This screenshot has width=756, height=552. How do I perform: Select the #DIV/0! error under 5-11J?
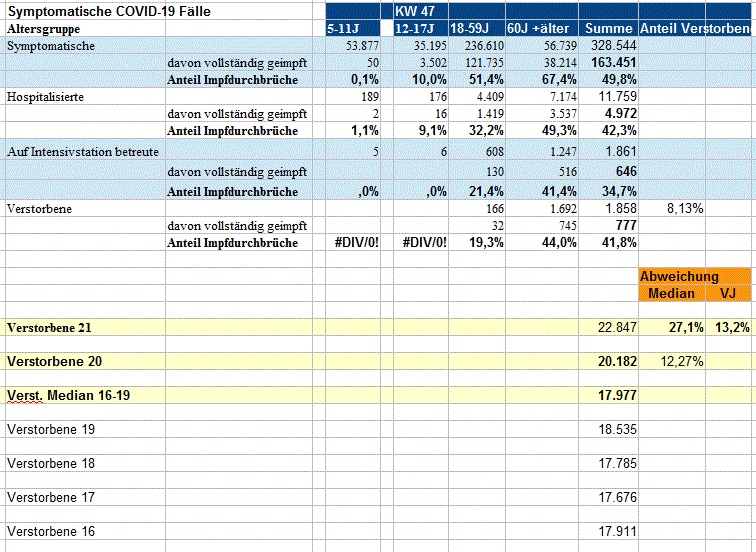tap(358, 243)
